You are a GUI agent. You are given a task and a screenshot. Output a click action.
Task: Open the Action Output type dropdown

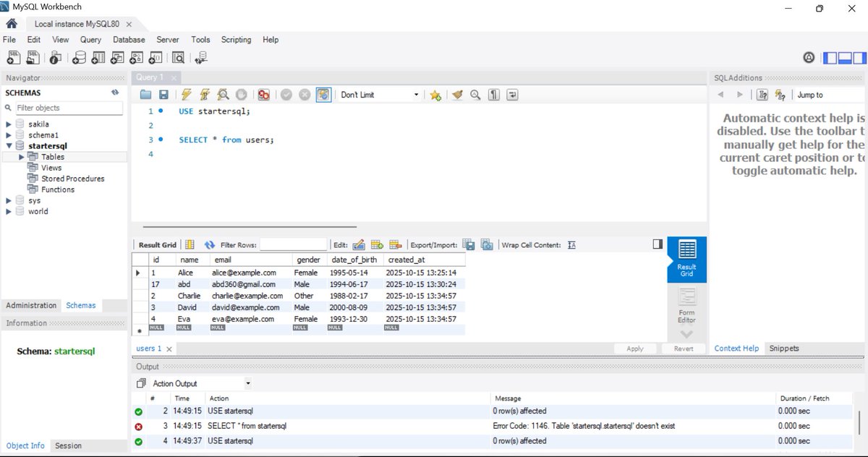[x=202, y=383]
